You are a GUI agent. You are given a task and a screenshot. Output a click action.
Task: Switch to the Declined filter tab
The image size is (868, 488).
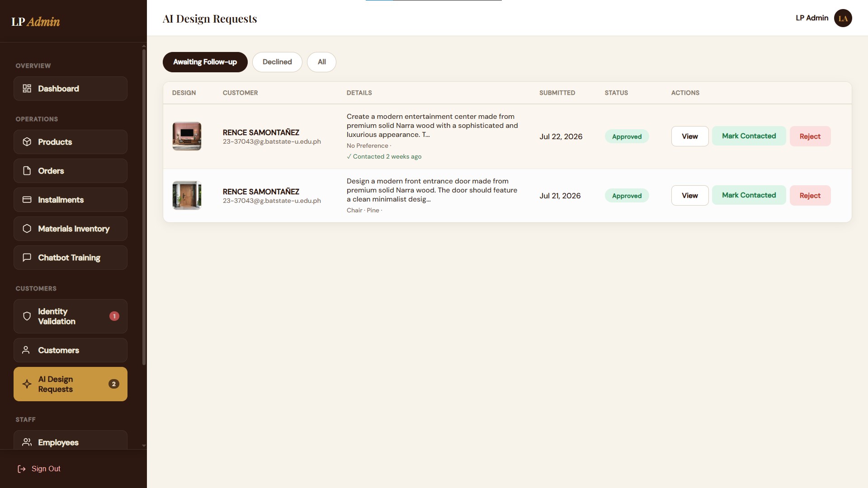click(277, 62)
